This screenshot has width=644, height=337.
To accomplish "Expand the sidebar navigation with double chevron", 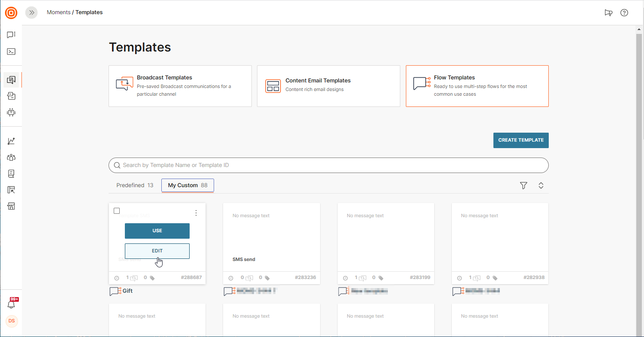I will click(31, 13).
